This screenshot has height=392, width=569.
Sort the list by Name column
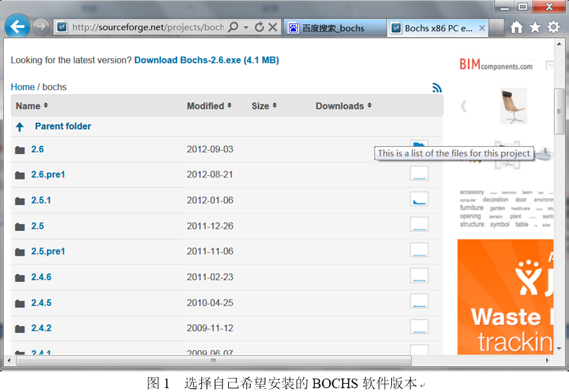(x=31, y=106)
